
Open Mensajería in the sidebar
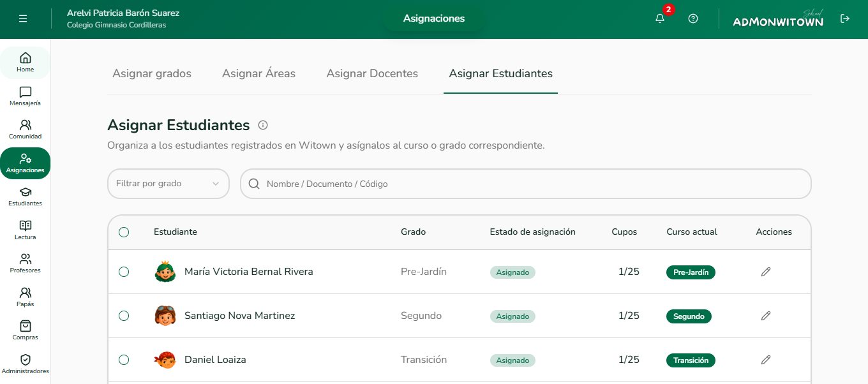coord(26,96)
